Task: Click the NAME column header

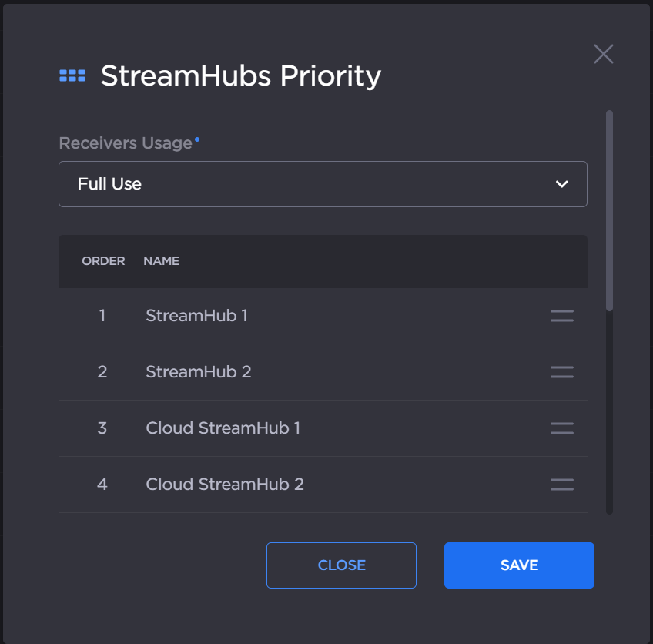Action: [x=161, y=261]
